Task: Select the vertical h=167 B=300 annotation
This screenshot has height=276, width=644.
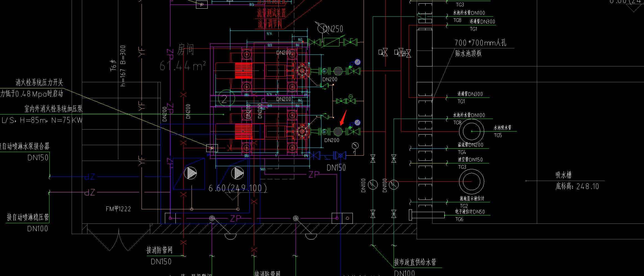Action: [x=123, y=66]
